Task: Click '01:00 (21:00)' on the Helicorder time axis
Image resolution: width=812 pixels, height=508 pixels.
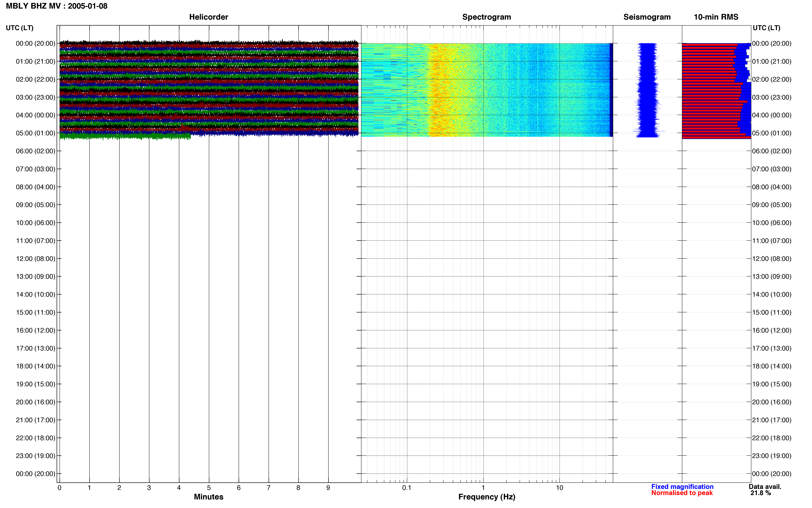Action: tap(36, 61)
